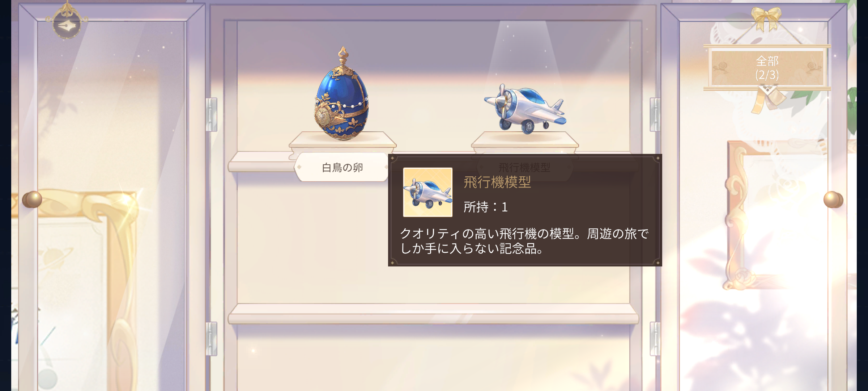
Task: Click the 所持:1 owned count
Action: 486,207
